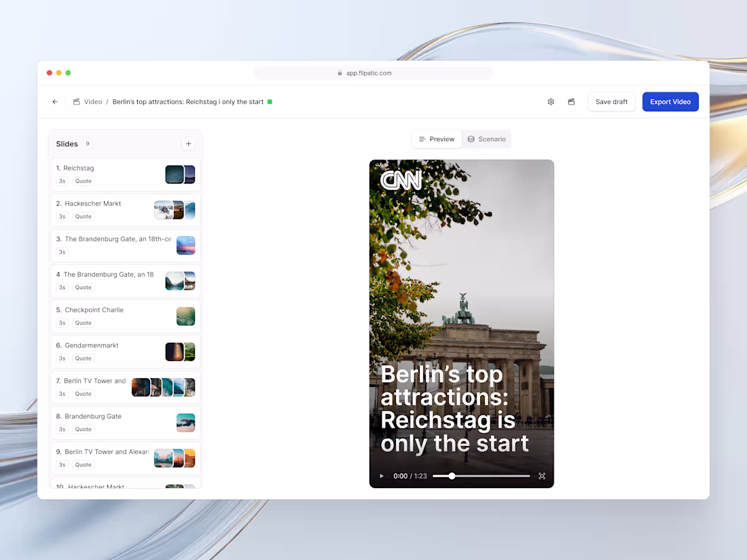Click the Preview tab's list icon

click(x=422, y=138)
